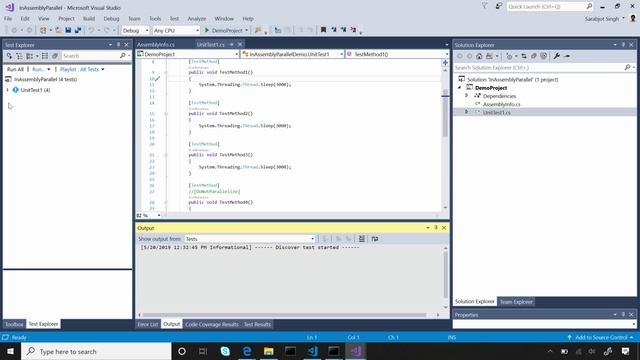Click the magnifier icon in Test Explorer search
The width and height of the screenshot is (640, 360).
pos(122,56)
